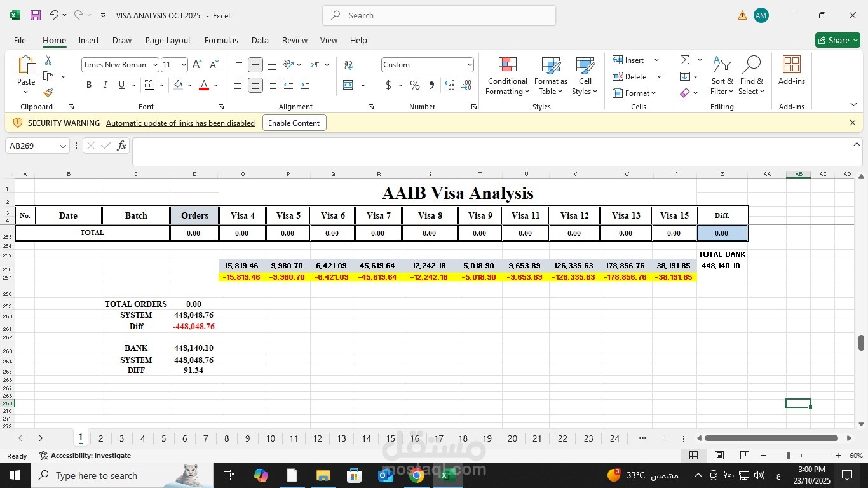Click the Wrap Text icon

349,65
